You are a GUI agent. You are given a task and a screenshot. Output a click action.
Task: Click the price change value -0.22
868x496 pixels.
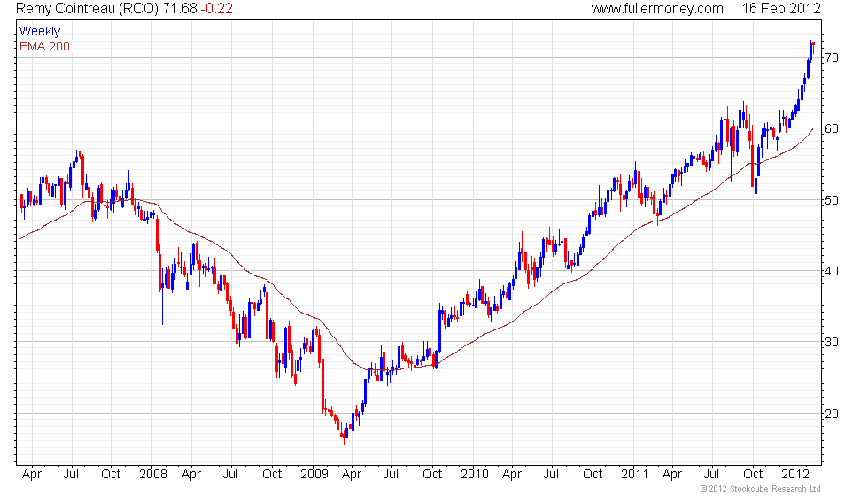216,8
